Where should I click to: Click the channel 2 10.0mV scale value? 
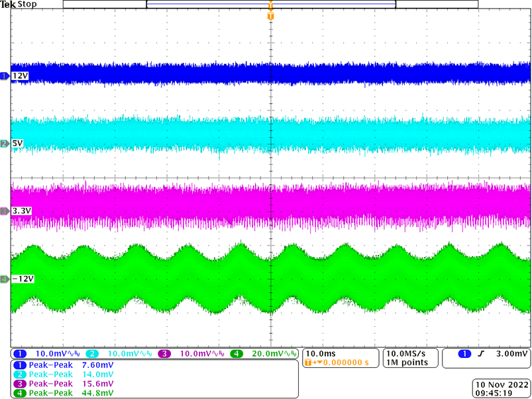click(x=123, y=353)
